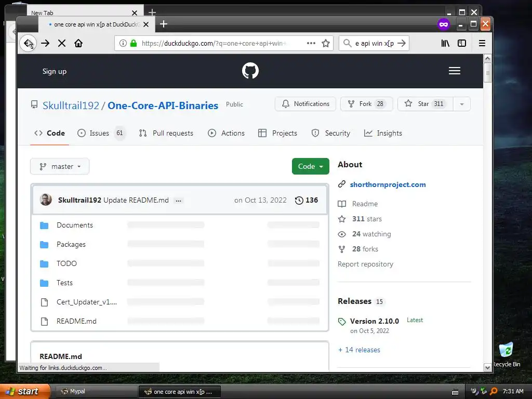Click the Forward navigation arrow
Screen dimensions: 532x399
tap(45, 43)
